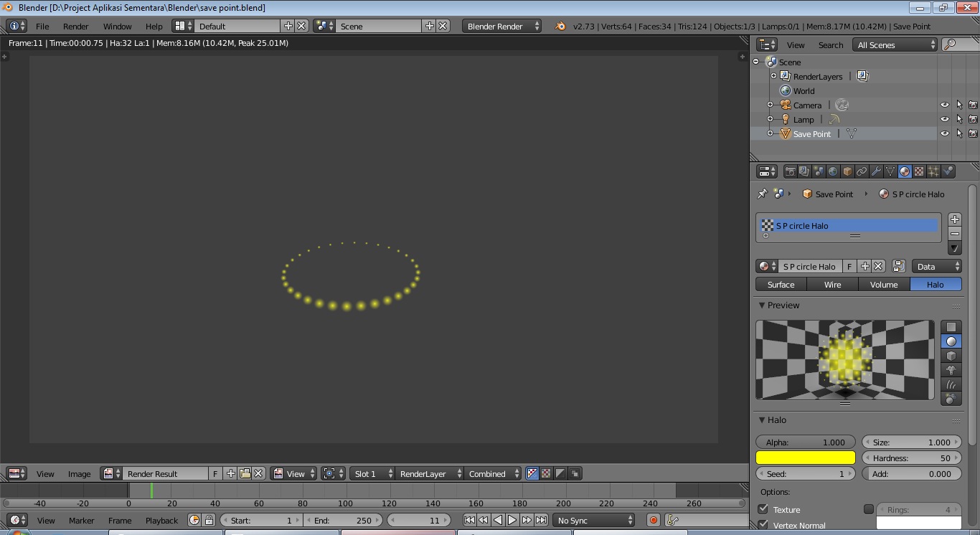Open the Render menu
This screenshot has height=535, width=980.
click(x=76, y=26)
